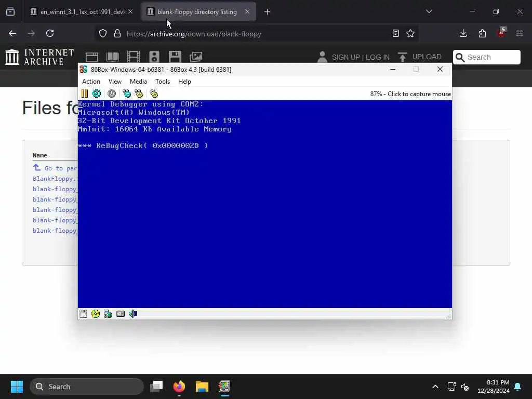The image size is (532, 399).
Task: Click the muted volume tray icon
Action: pos(465,387)
